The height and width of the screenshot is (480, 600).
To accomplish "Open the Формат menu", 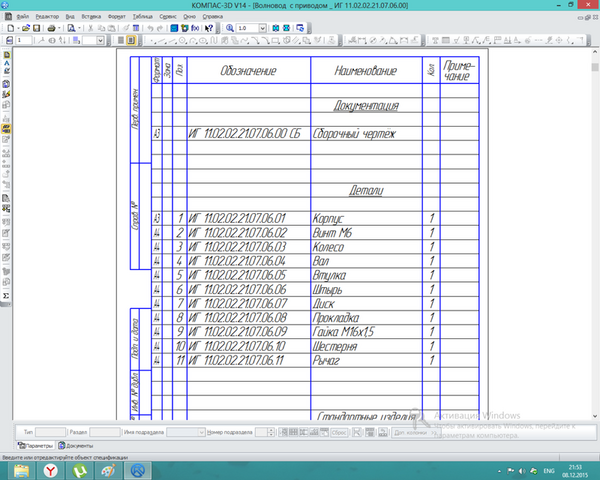I will [117, 16].
